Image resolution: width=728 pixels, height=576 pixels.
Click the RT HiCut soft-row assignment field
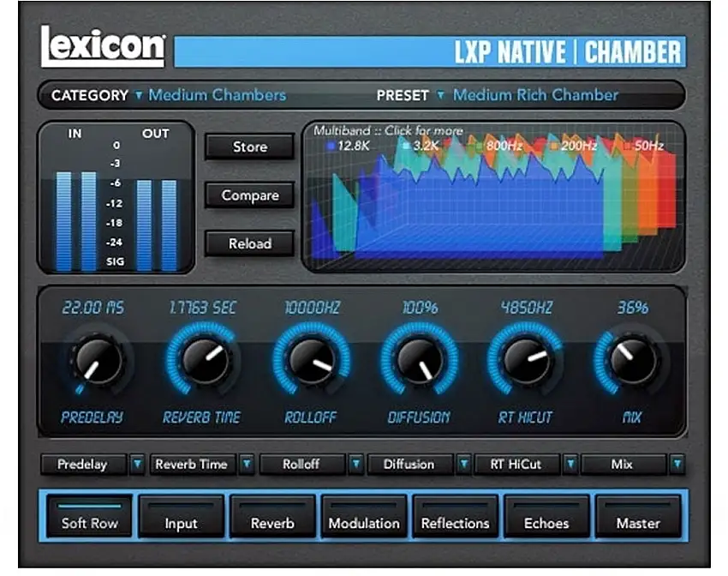pos(516,464)
